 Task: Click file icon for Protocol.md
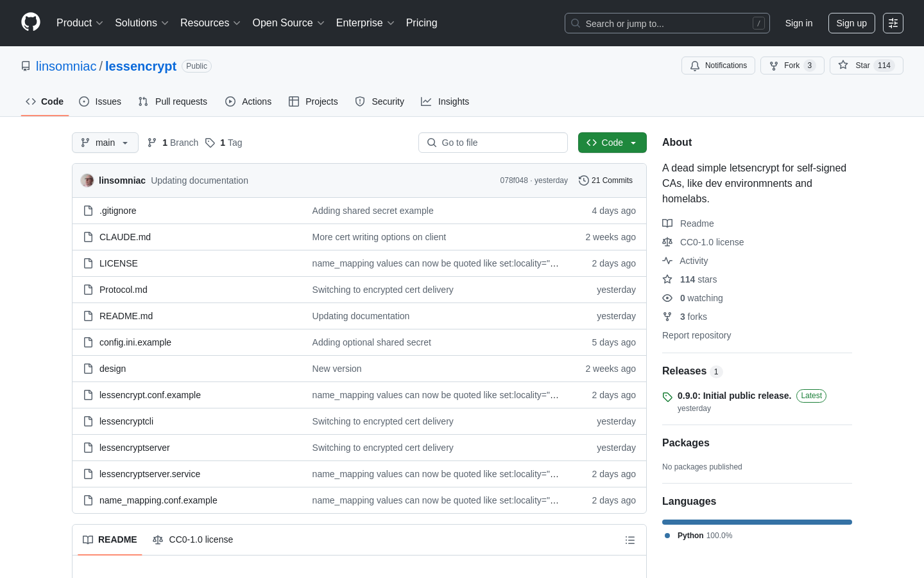(x=89, y=290)
